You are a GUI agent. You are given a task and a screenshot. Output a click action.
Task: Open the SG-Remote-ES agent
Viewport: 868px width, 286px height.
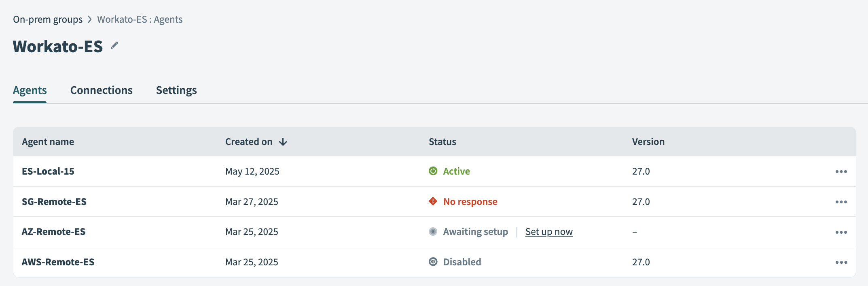pos(54,202)
